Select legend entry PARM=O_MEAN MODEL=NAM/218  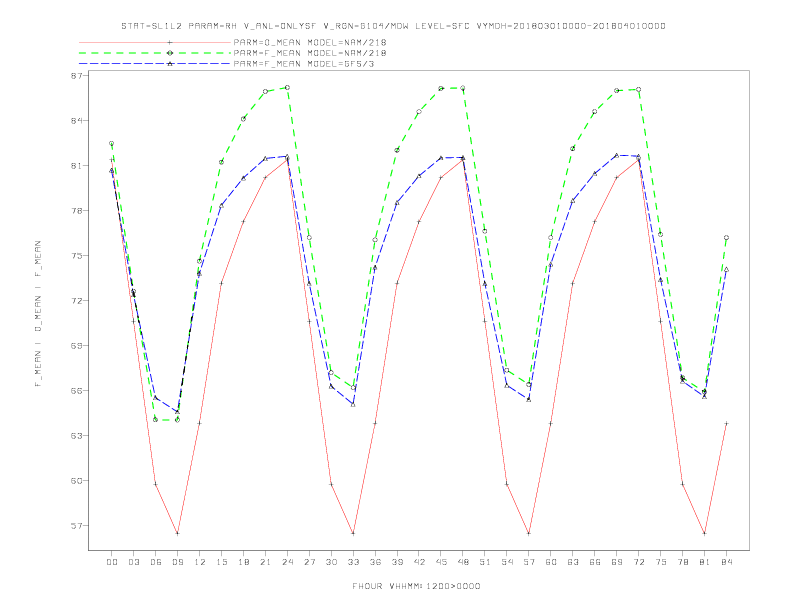tap(310, 42)
